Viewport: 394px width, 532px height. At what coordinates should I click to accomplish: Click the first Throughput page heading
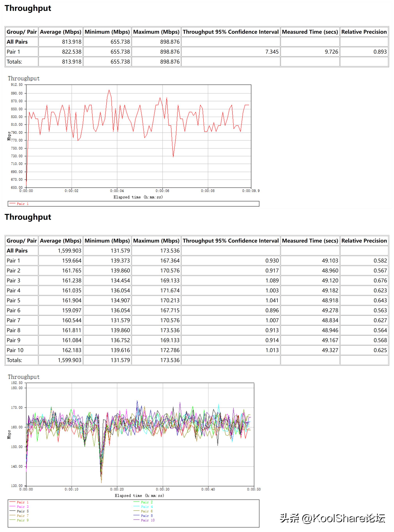tap(28, 8)
